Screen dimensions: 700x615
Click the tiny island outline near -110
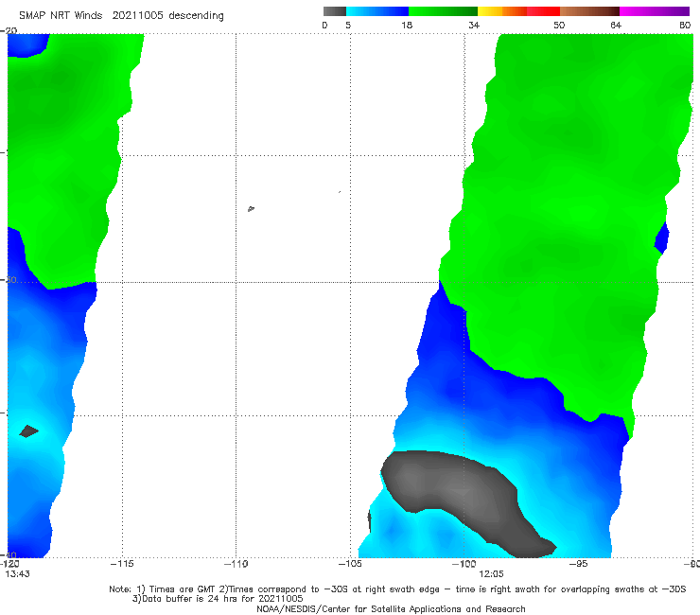(251, 208)
